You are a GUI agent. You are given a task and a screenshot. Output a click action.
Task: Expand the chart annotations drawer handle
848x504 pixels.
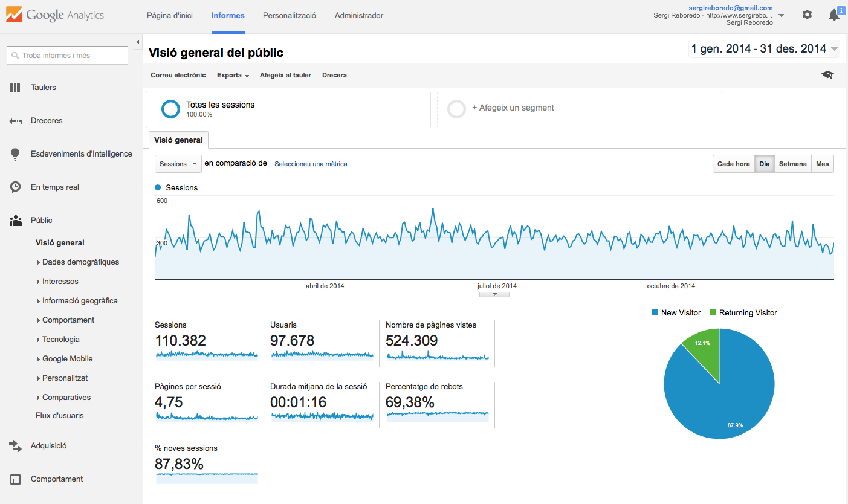coord(494,294)
